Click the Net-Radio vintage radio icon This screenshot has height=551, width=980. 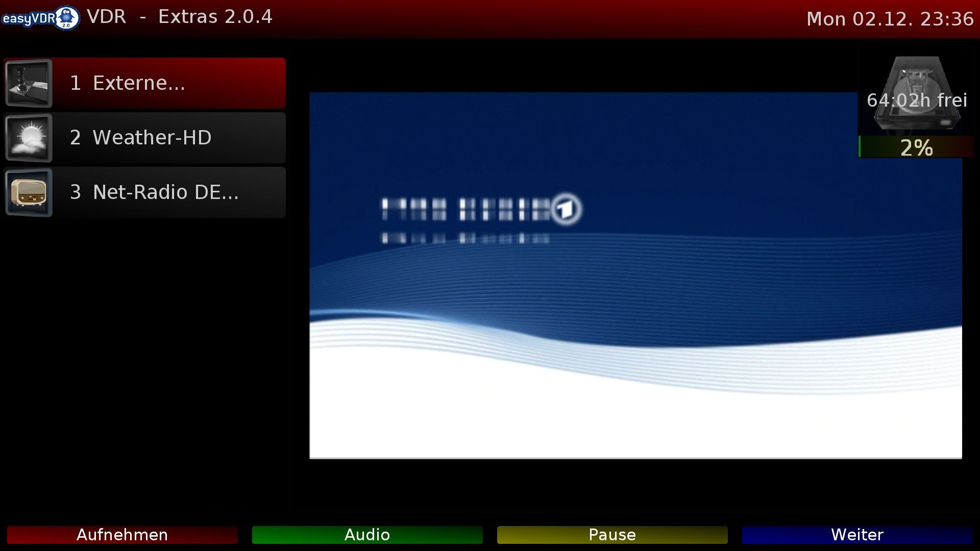click(x=29, y=192)
